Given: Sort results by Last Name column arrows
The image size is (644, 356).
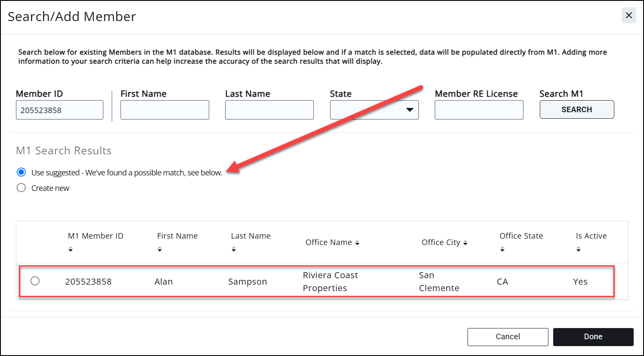Looking at the screenshot, I should (234, 249).
